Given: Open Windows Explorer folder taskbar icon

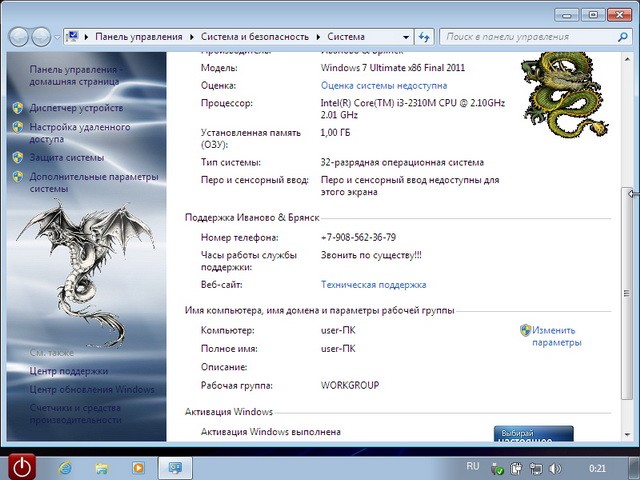Looking at the screenshot, I should pos(101,468).
